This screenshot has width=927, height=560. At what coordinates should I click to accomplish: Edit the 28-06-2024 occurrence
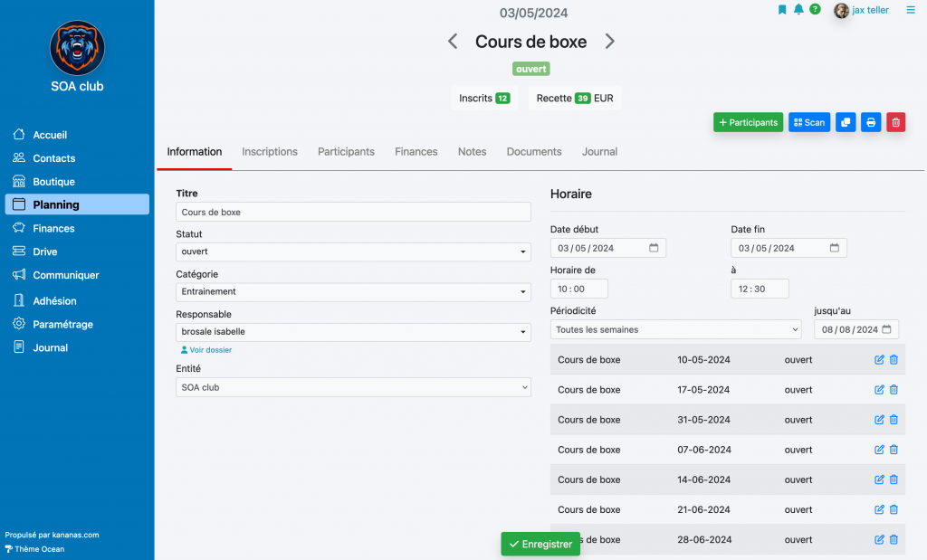[879, 540]
